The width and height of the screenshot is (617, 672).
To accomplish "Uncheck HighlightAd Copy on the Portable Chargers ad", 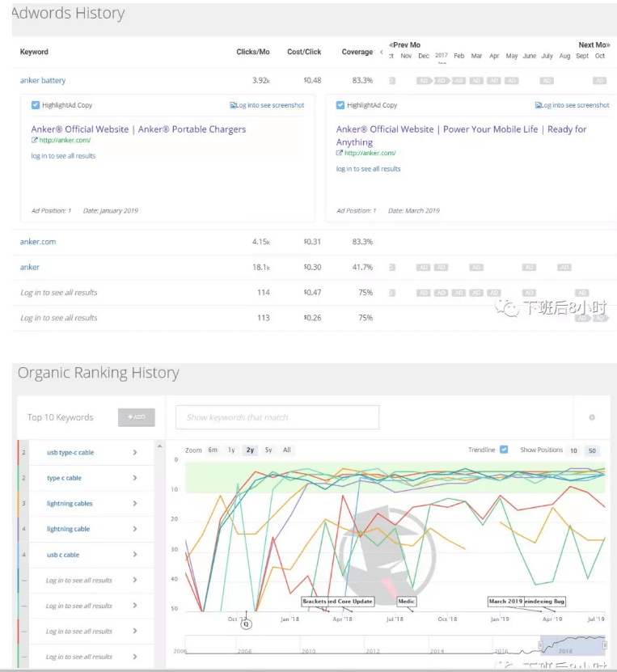I will [36, 105].
